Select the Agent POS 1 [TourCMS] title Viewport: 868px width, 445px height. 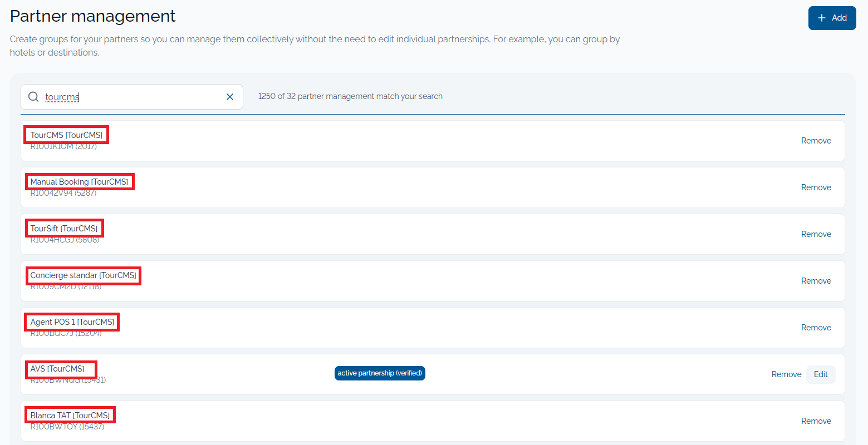click(x=72, y=322)
